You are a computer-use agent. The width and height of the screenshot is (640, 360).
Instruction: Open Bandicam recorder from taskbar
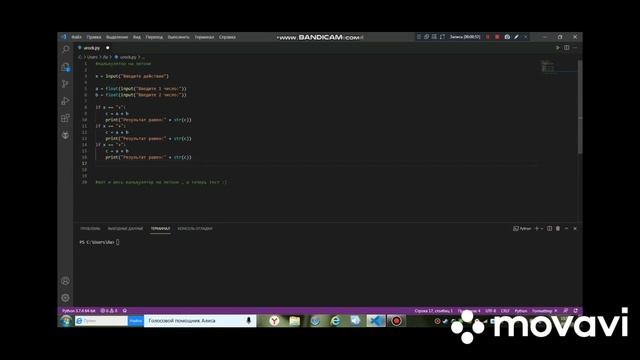[x=396, y=321]
